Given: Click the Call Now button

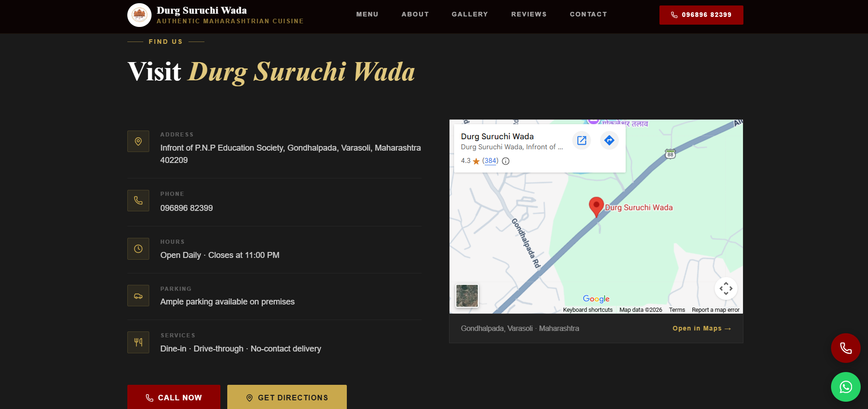Looking at the screenshot, I should [x=174, y=397].
